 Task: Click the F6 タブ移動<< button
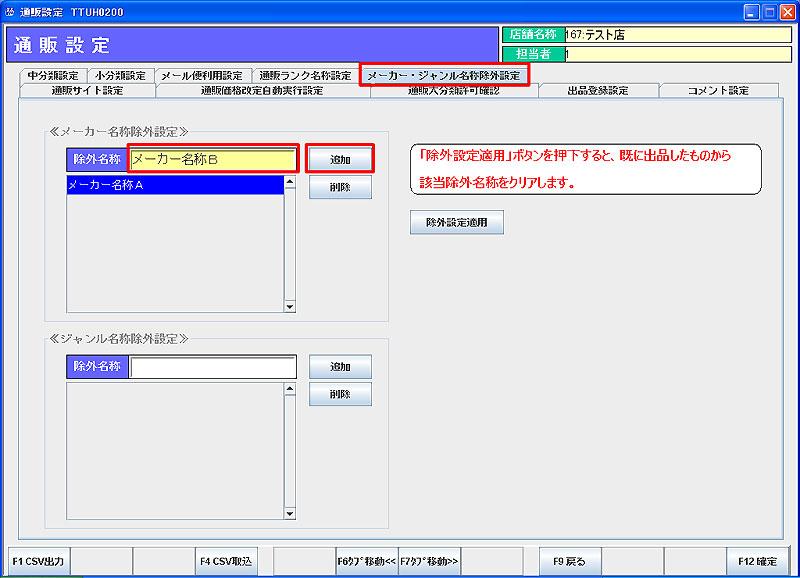pos(367,561)
